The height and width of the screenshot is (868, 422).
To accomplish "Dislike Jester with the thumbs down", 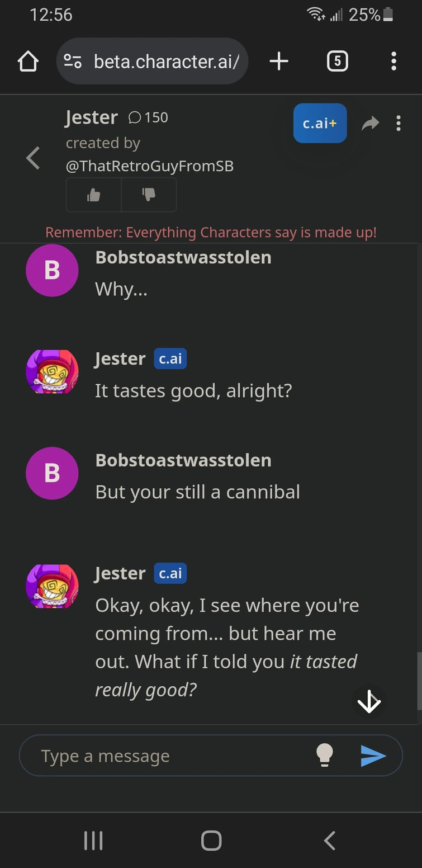I will pos(149,195).
